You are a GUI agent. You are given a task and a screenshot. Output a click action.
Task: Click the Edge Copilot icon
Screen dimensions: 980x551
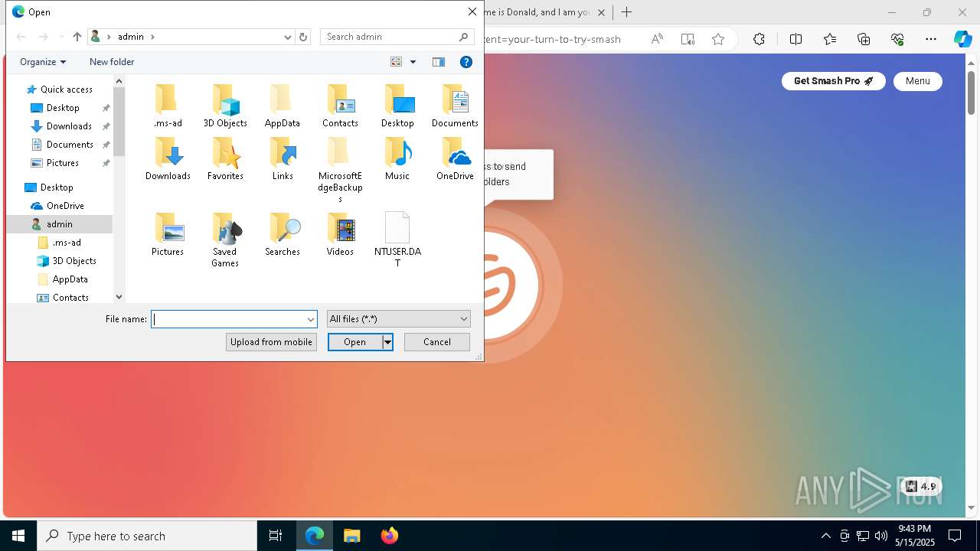pos(962,39)
